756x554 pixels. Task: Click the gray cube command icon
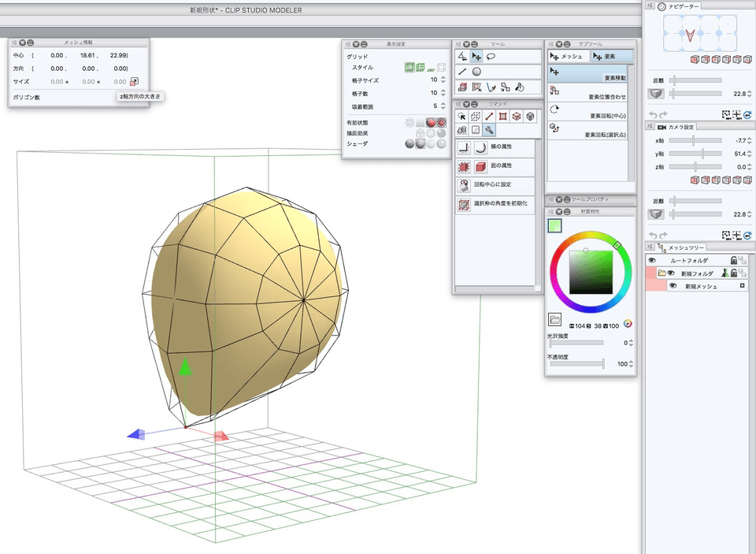[530, 117]
